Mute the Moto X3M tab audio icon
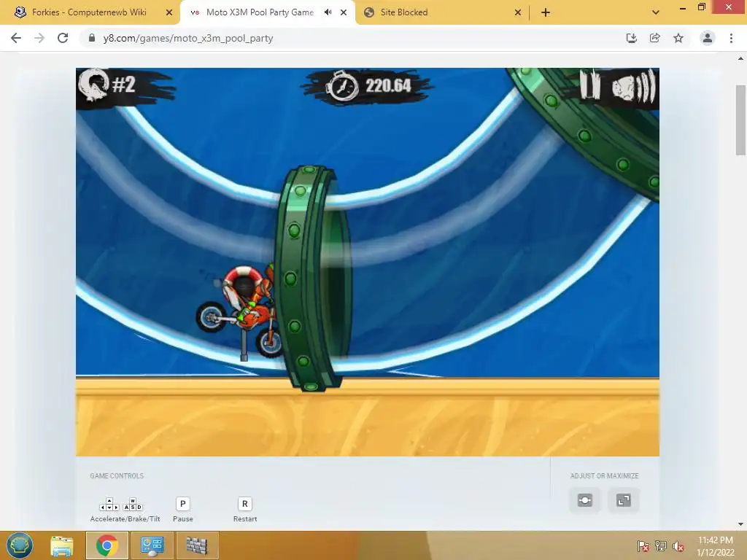Viewport: 747px width, 560px height. [328, 12]
